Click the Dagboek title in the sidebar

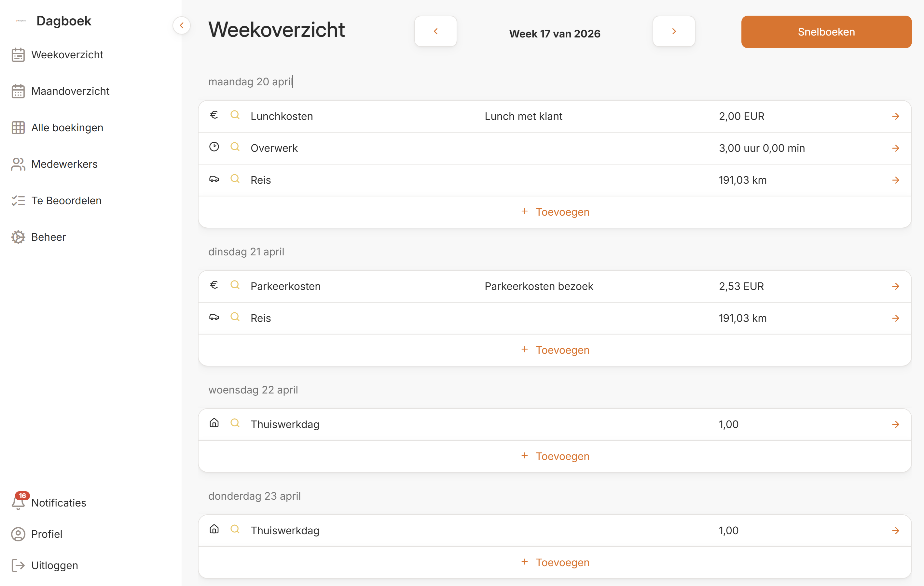64,21
